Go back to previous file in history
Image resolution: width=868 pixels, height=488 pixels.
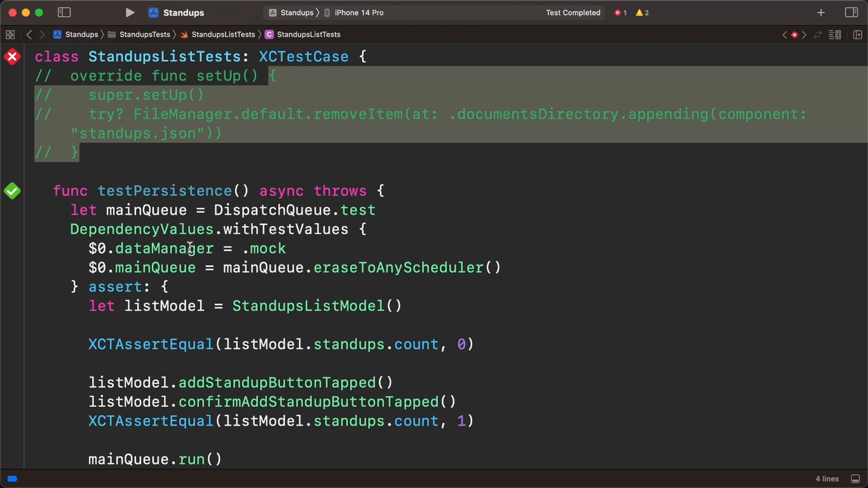29,34
